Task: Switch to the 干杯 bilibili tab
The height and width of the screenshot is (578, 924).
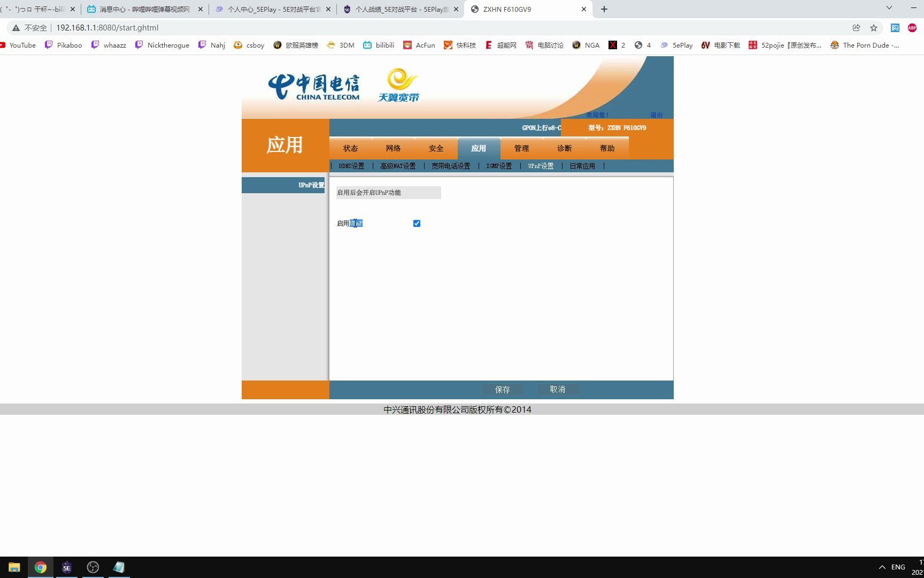Action: pos(38,9)
